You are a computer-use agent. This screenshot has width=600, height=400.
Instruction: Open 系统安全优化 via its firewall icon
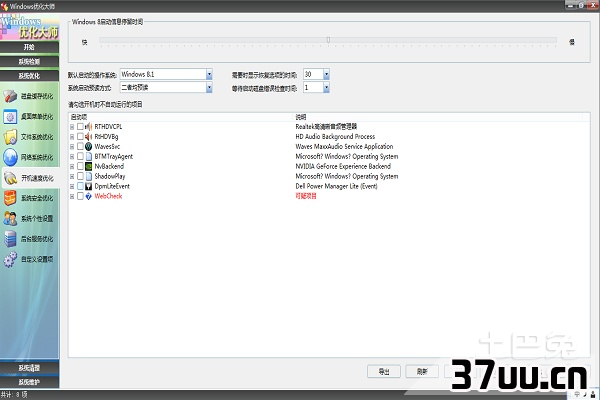(10, 198)
